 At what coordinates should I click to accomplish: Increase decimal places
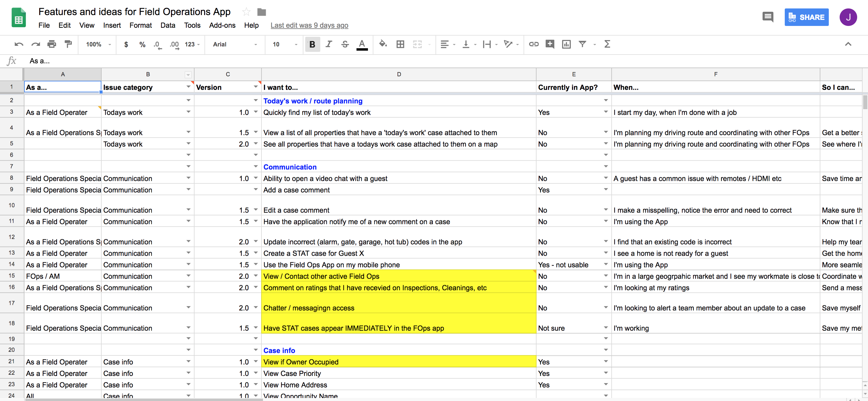tap(174, 45)
